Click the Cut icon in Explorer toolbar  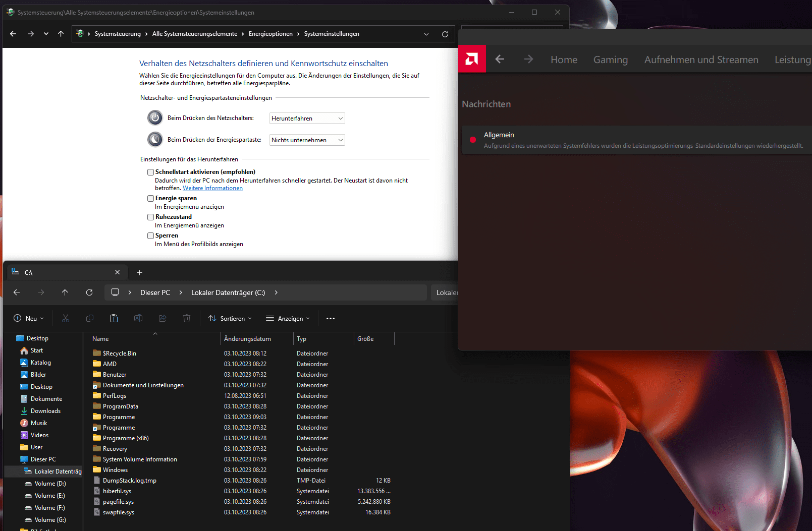click(66, 318)
